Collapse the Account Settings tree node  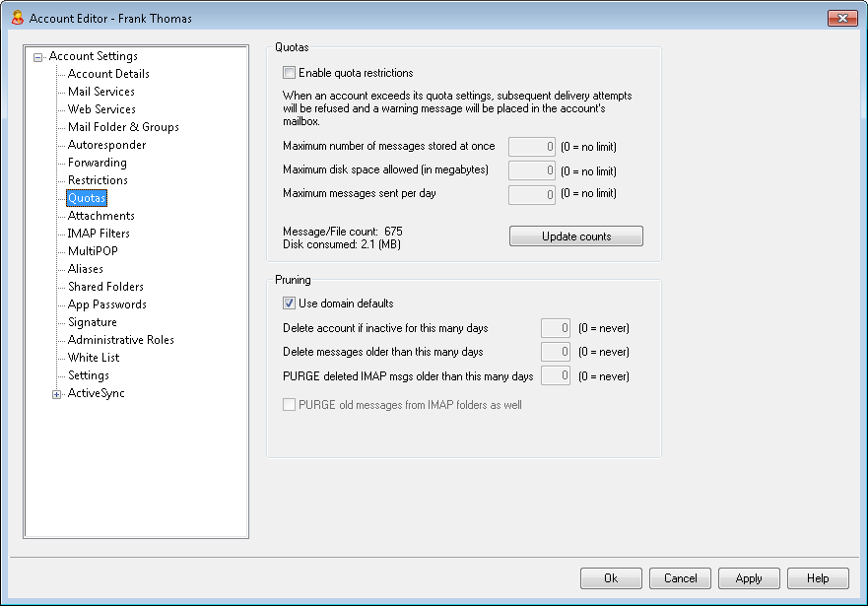point(38,57)
